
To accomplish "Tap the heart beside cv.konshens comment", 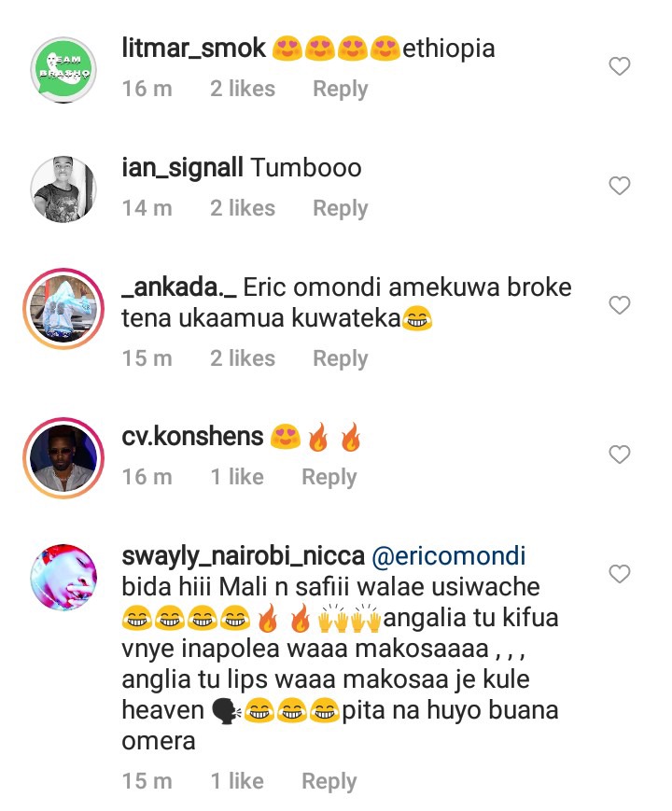I will click(x=619, y=454).
